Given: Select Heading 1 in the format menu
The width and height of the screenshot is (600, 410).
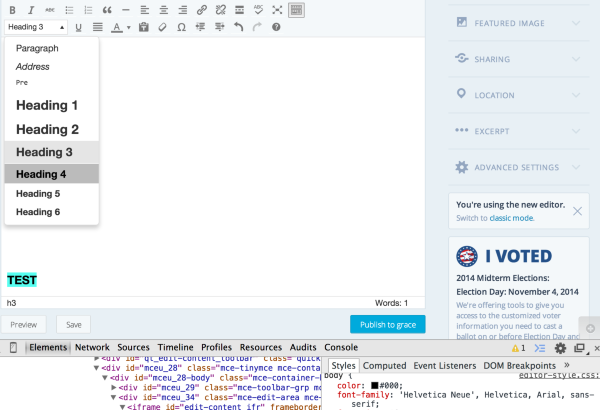Looking at the screenshot, I should (x=52, y=105).
